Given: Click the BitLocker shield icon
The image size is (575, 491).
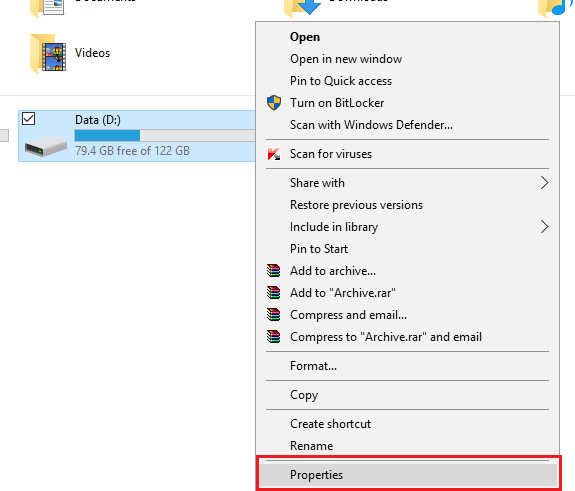Looking at the screenshot, I should [274, 103].
